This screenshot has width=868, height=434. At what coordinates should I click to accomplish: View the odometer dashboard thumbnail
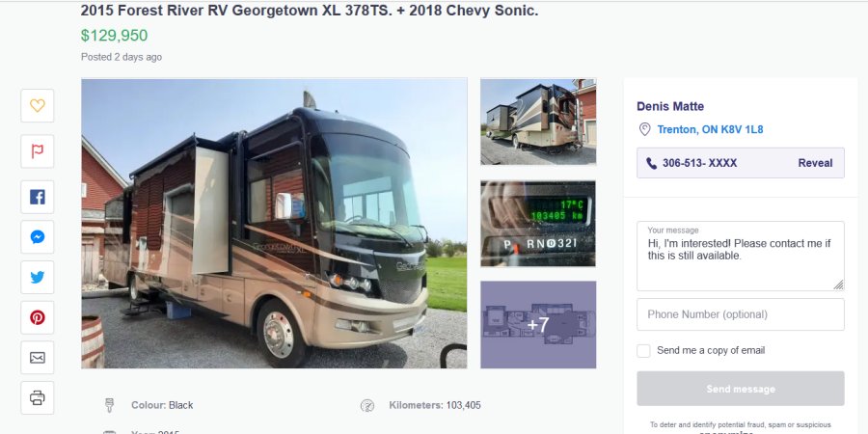(538, 223)
